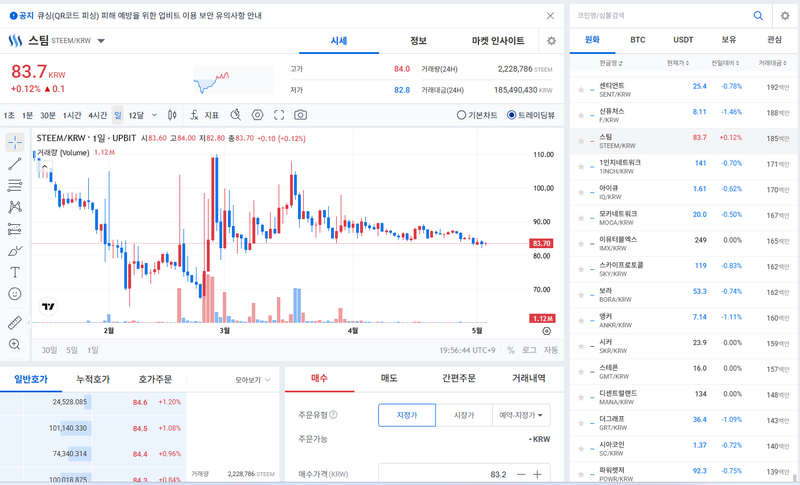Toggle fullscreen chart mode

(279, 115)
